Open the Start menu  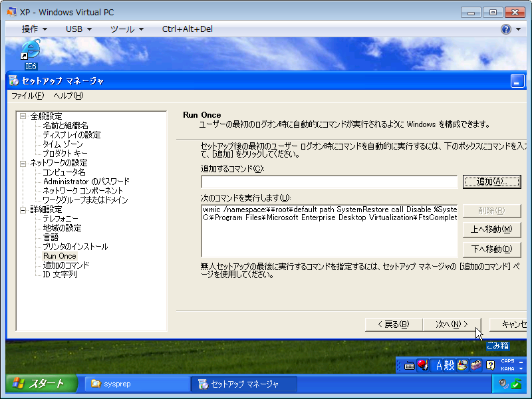41,384
